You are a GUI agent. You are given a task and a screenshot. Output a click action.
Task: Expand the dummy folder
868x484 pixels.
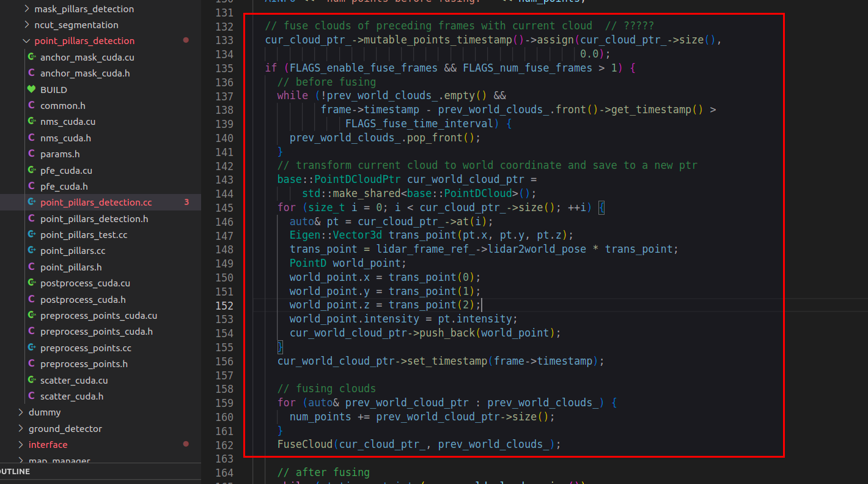pos(20,412)
